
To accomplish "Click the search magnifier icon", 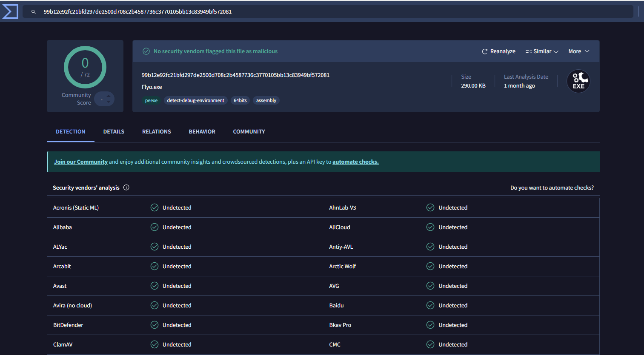I will (34, 12).
